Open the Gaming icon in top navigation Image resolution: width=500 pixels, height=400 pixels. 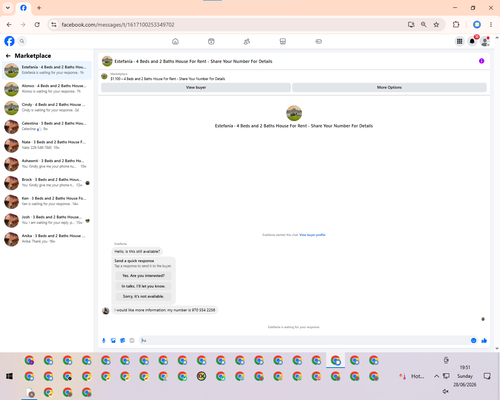[318, 41]
